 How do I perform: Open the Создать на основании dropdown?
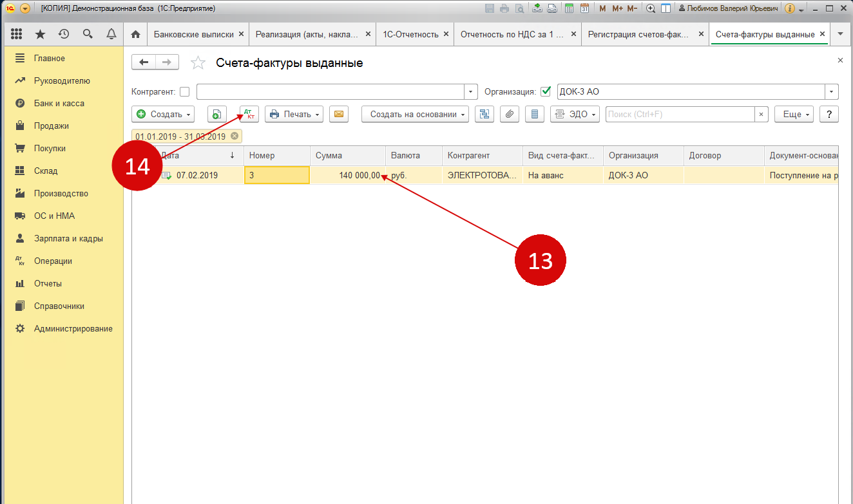415,114
